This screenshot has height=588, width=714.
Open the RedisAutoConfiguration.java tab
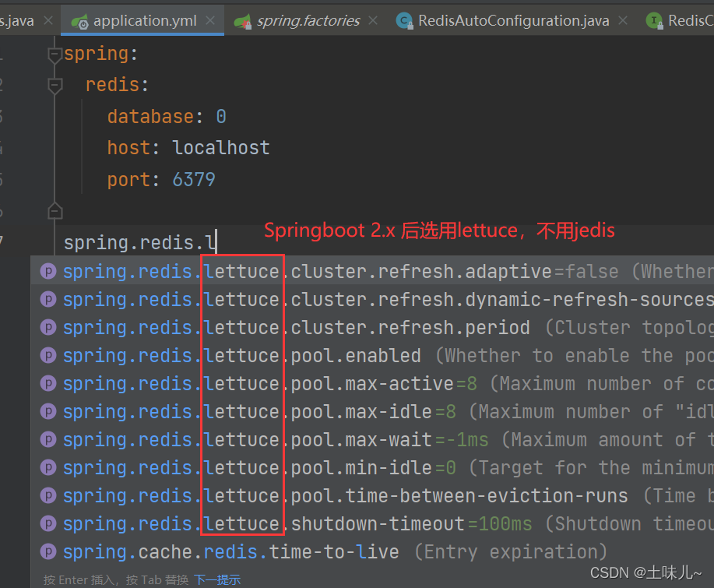(x=513, y=20)
